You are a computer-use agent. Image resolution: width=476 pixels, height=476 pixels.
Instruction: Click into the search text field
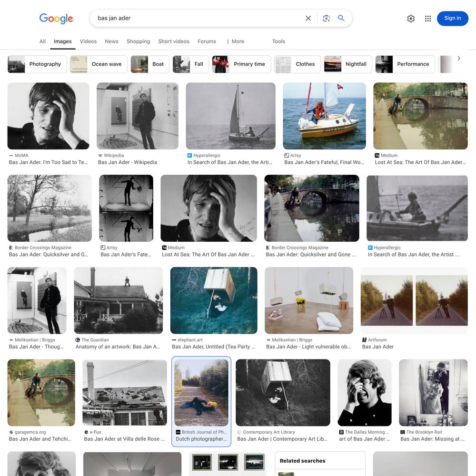(195, 18)
